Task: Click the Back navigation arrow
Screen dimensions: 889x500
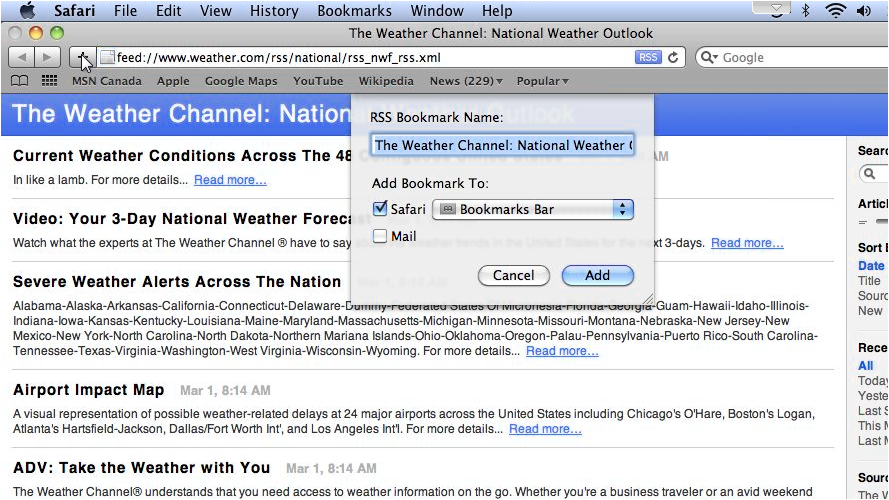Action: (22, 57)
